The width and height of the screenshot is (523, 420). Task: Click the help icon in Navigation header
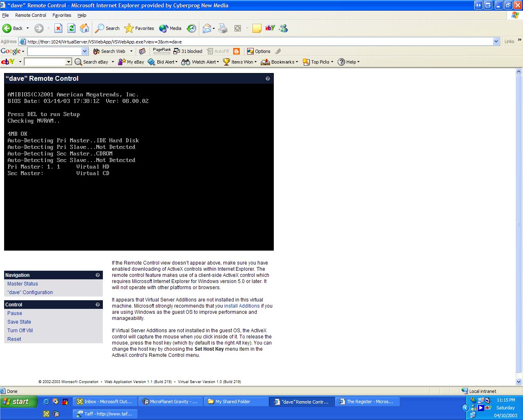(x=98, y=275)
